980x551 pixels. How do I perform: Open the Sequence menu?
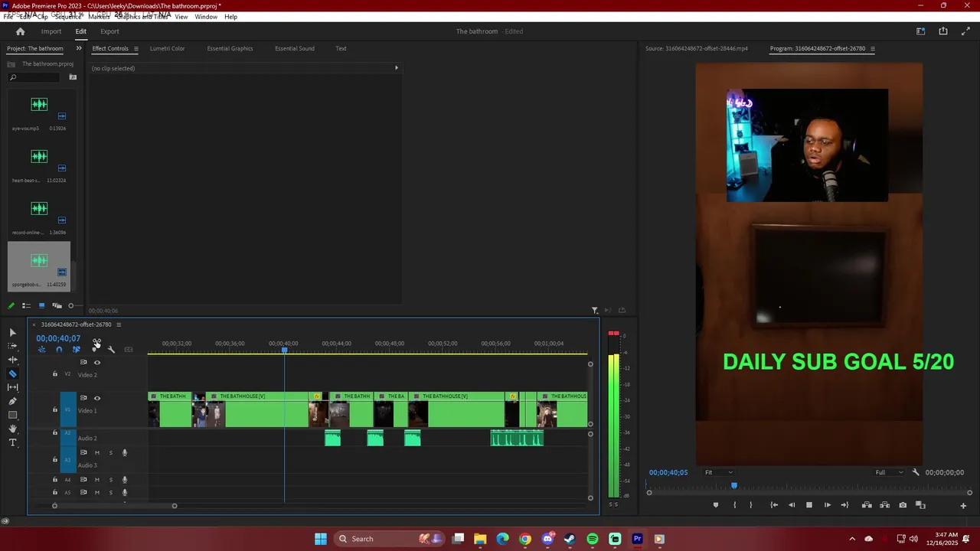coord(68,17)
